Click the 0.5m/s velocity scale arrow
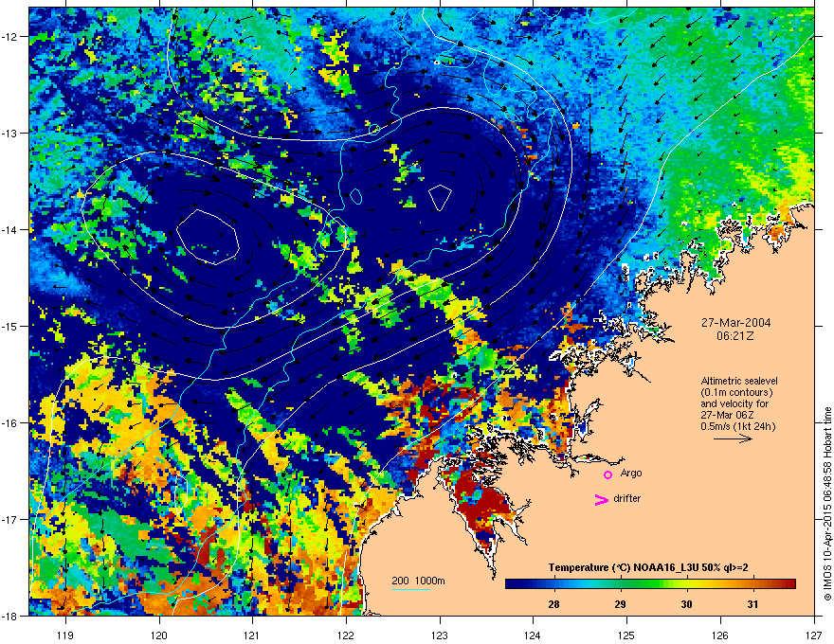The height and width of the screenshot is (644, 834). tap(733, 438)
